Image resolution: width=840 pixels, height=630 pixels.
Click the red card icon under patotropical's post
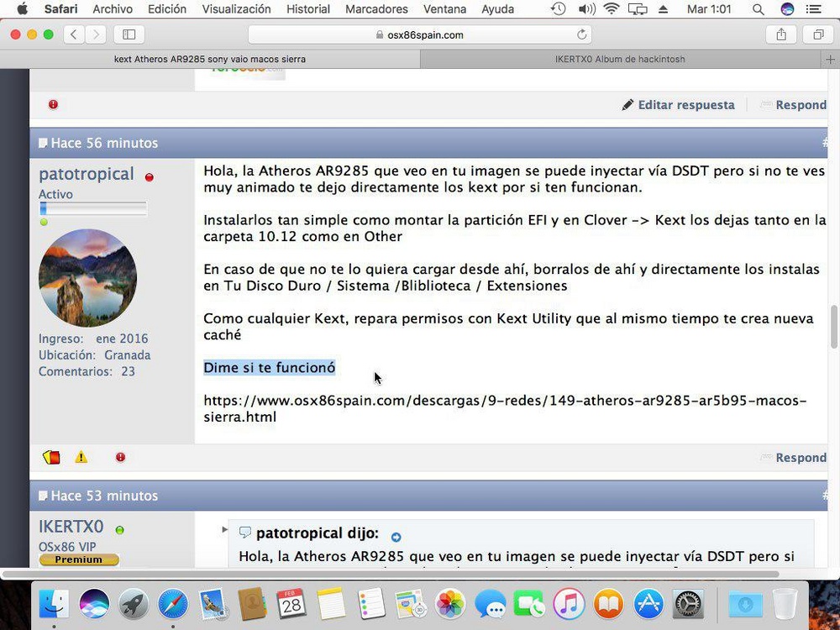[51, 458]
